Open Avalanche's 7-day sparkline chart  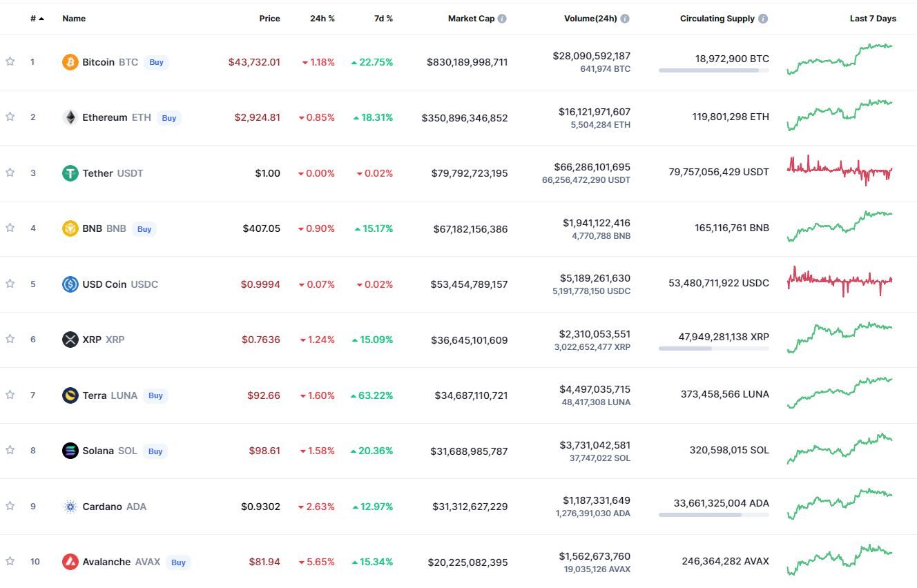click(x=840, y=560)
